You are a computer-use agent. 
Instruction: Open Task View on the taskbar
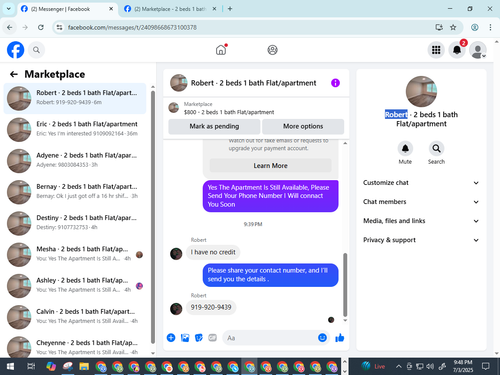point(31,367)
